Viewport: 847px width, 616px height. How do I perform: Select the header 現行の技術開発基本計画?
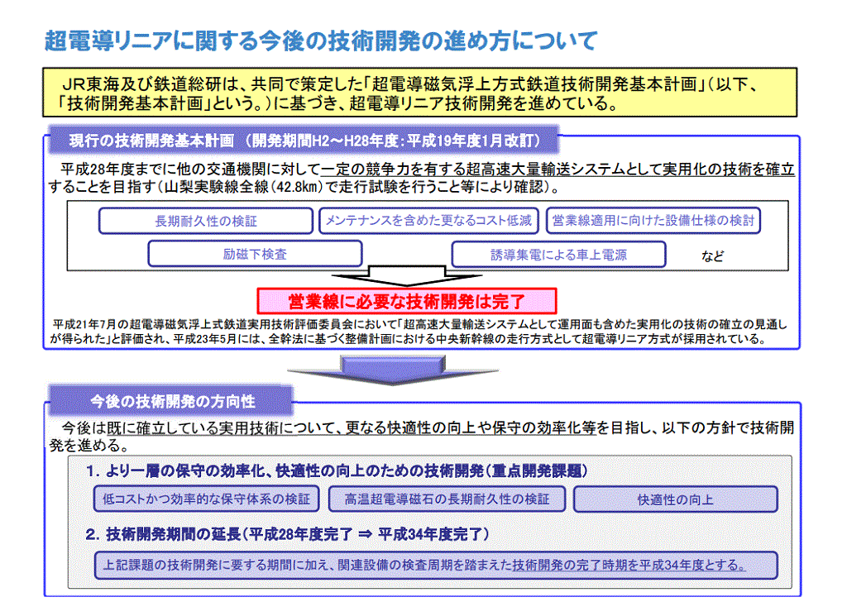[304, 141]
